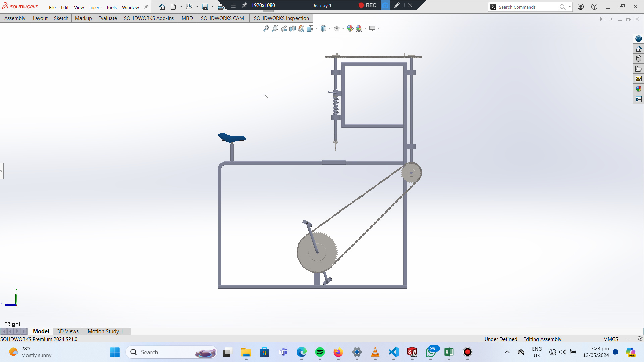
Task: Click the 3D Views tab button
Action: 68,331
